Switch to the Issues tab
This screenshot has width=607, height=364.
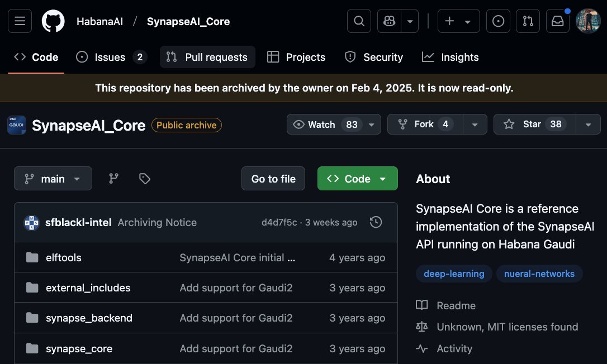(111, 58)
